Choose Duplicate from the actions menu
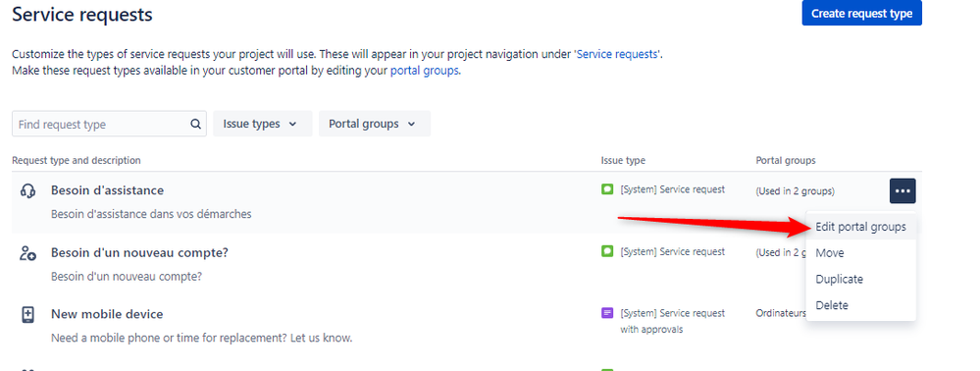 tap(860, 279)
